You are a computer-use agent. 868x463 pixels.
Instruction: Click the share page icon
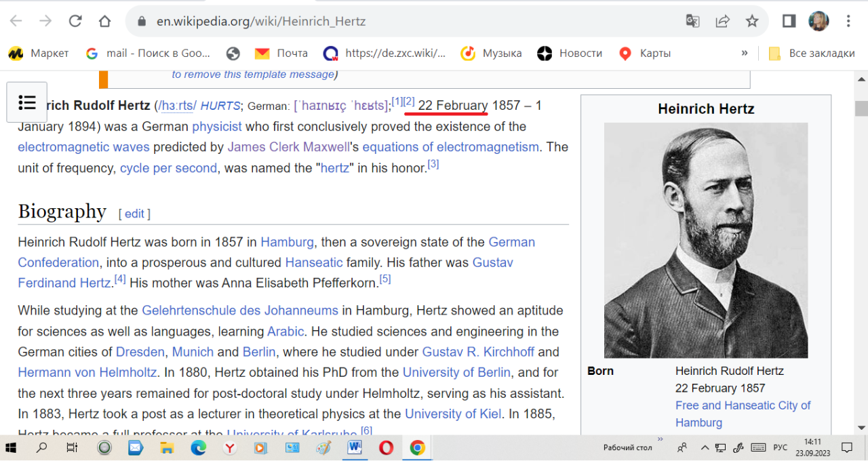tap(722, 21)
